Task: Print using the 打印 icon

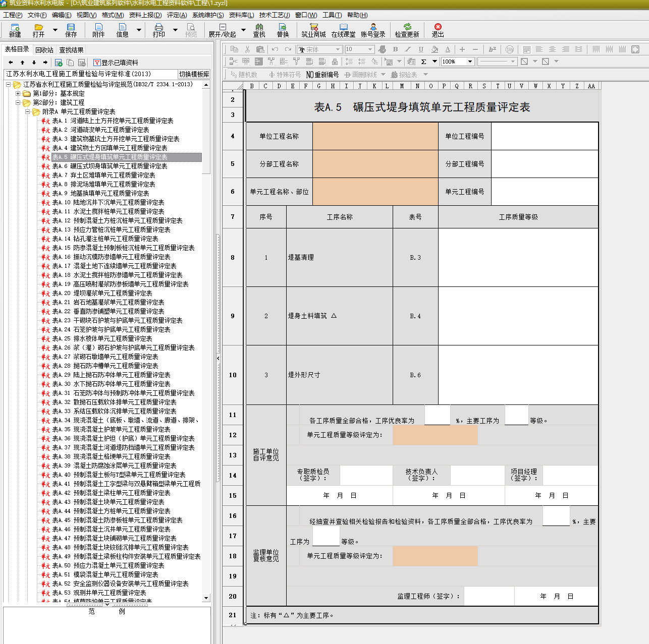Action: click(x=158, y=30)
